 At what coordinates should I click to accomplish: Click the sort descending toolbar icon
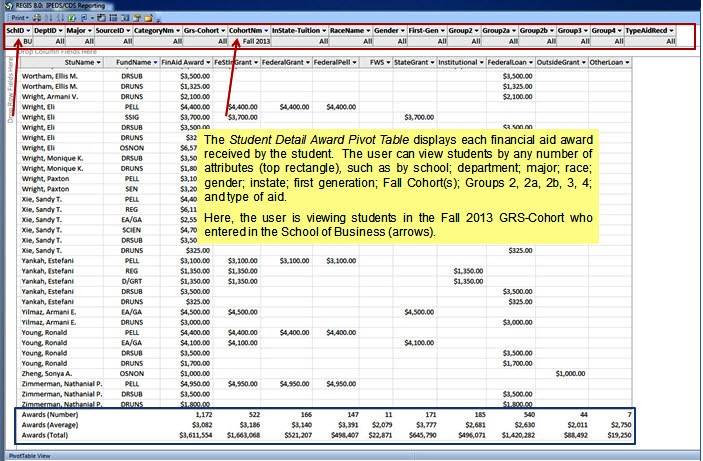tap(60, 18)
